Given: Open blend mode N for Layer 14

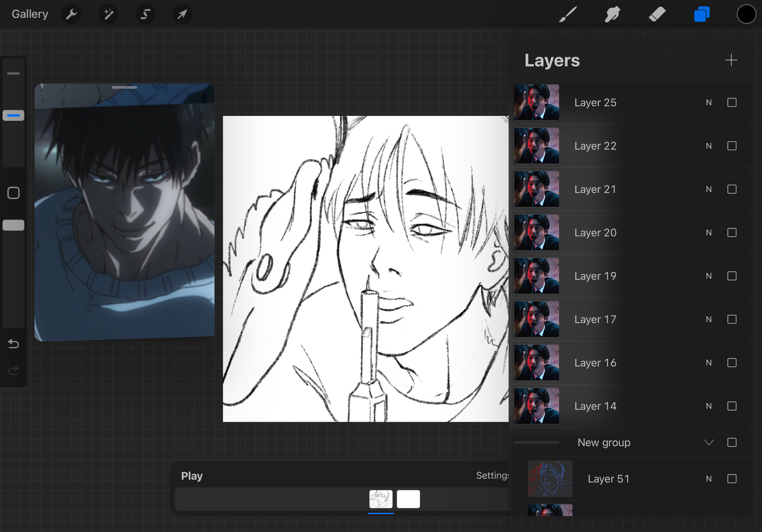Looking at the screenshot, I should point(709,406).
